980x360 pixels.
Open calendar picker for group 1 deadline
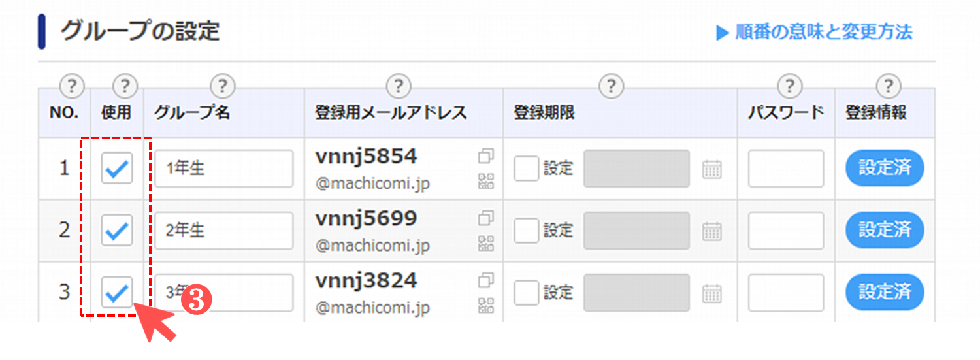tap(712, 169)
